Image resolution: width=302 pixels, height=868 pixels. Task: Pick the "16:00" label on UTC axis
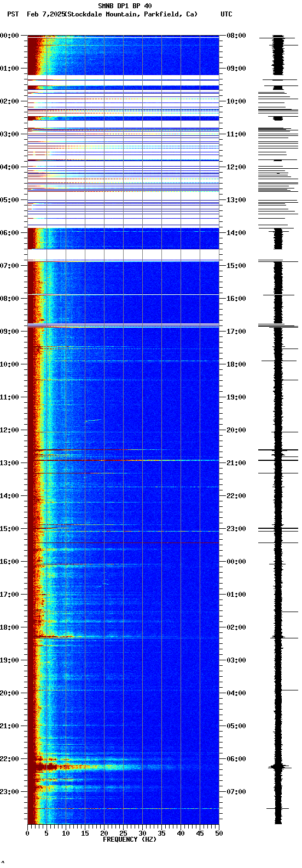pyautogui.click(x=236, y=299)
